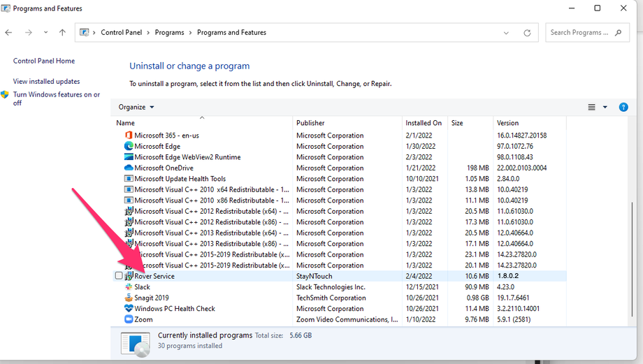Click the Visual C++ 2012 (x64) installer icon
643x364 pixels.
click(129, 211)
